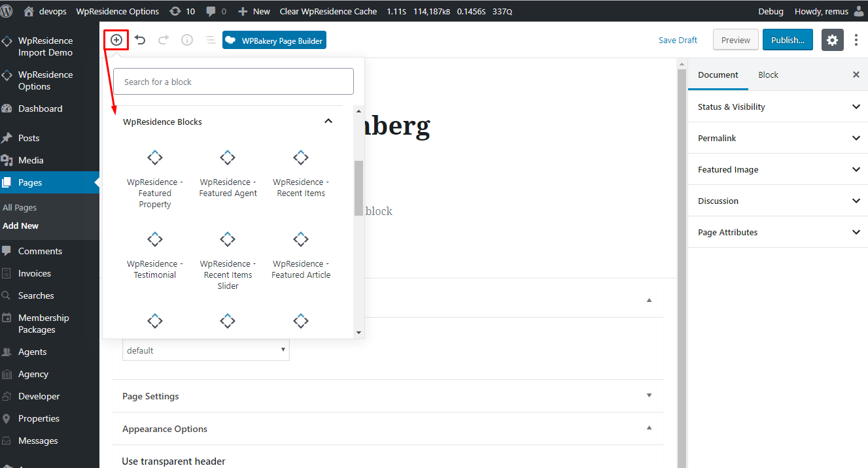Viewport: 868px width, 468px height.
Task: Open the Add block inserter icon
Action: (116, 40)
